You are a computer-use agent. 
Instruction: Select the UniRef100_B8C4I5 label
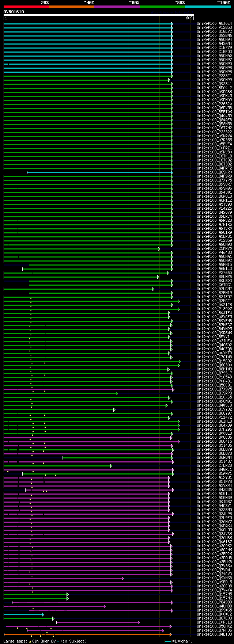[x=214, y=441]
